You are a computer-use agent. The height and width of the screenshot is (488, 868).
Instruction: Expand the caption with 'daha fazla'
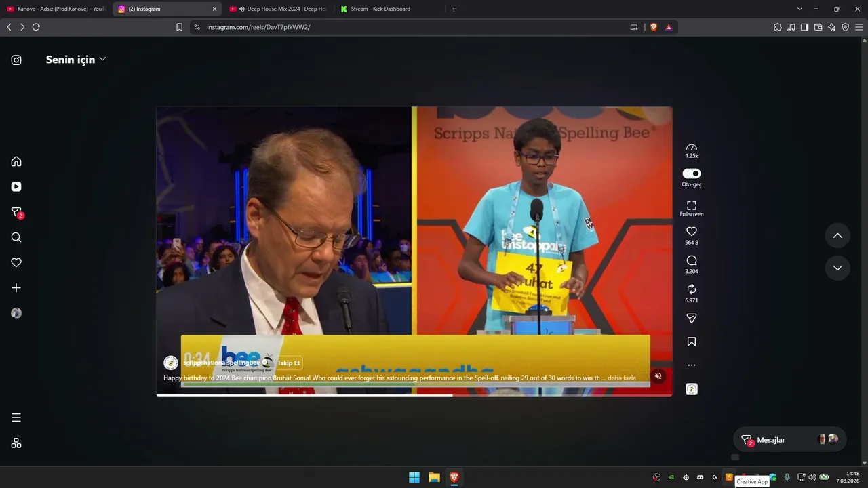point(622,378)
